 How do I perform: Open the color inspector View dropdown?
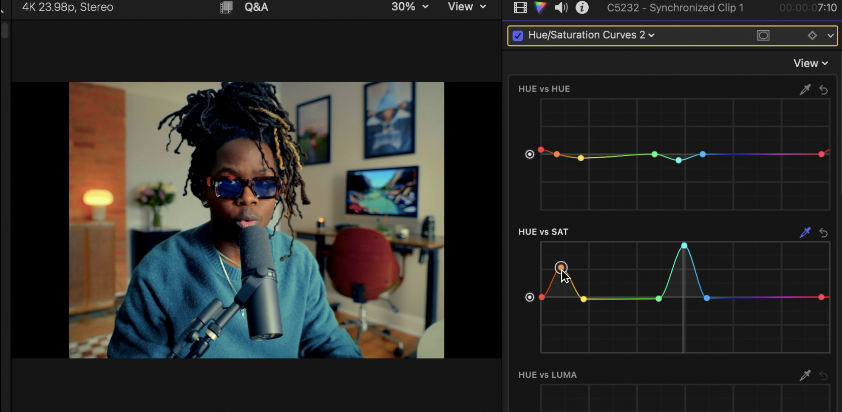(x=811, y=63)
